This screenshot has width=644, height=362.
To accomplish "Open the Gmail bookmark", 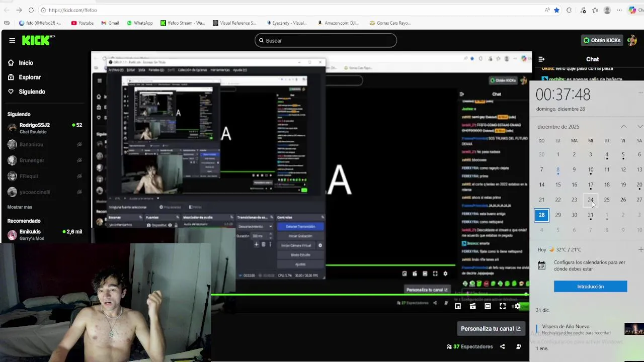I will (x=110, y=23).
